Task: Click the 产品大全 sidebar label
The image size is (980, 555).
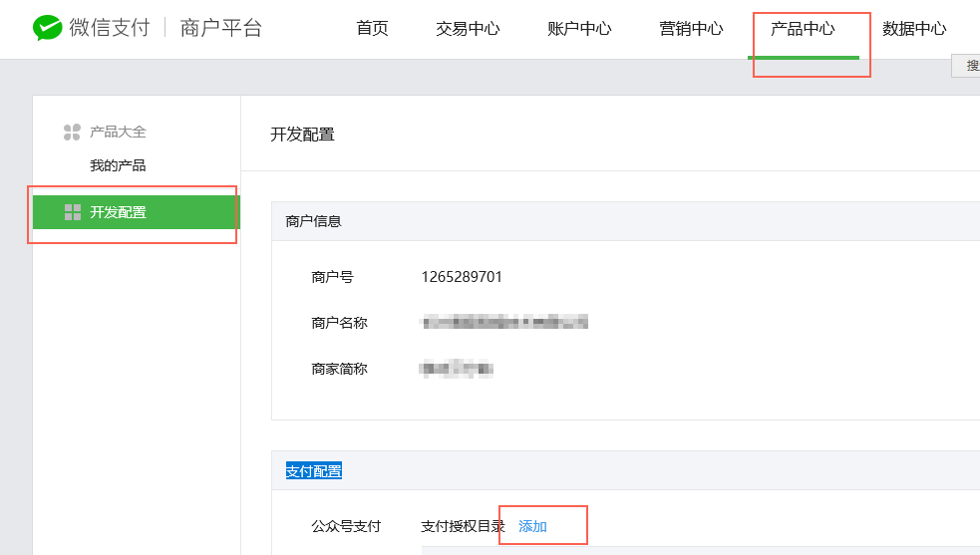Action: coord(118,132)
